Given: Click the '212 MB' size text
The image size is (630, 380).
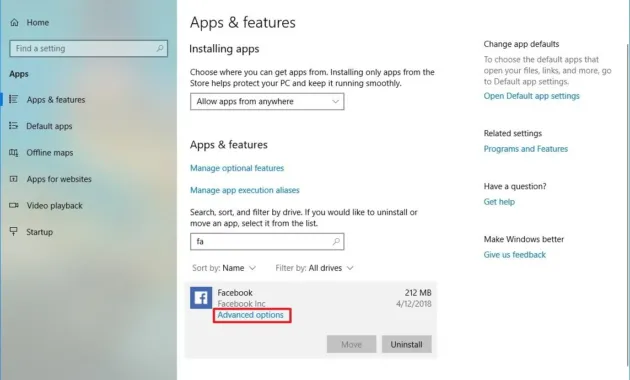Looking at the screenshot, I should 418,293.
